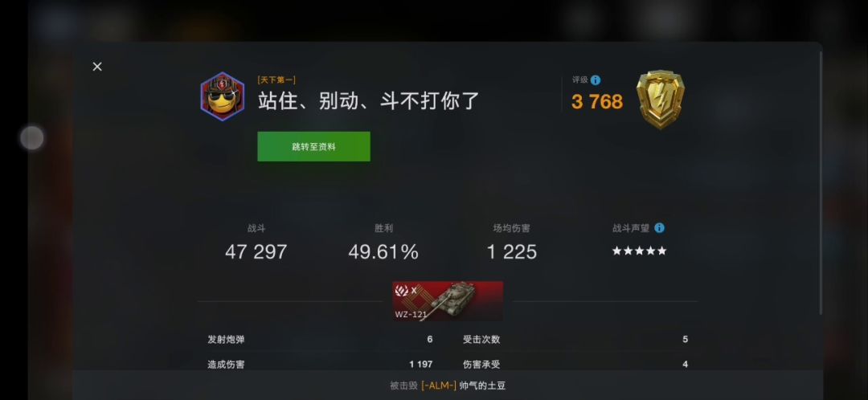Screen dimensions: 868x400
Task: Click the 受击次数 hits received row
Action: pyautogui.click(x=575, y=339)
